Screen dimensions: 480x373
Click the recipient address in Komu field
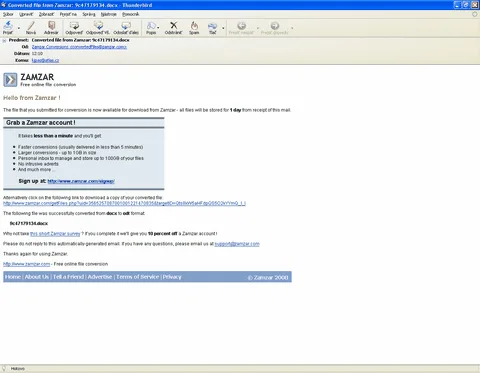coord(45,60)
